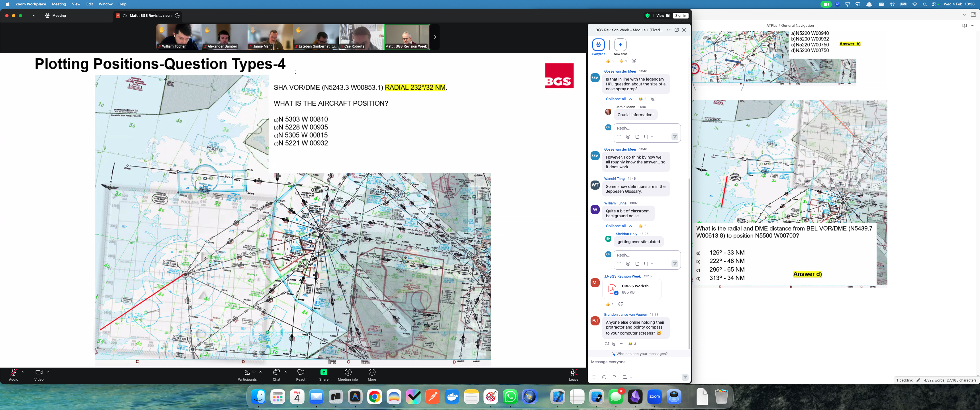
Task: Unmute the Audio microphone
Action: [13, 372]
